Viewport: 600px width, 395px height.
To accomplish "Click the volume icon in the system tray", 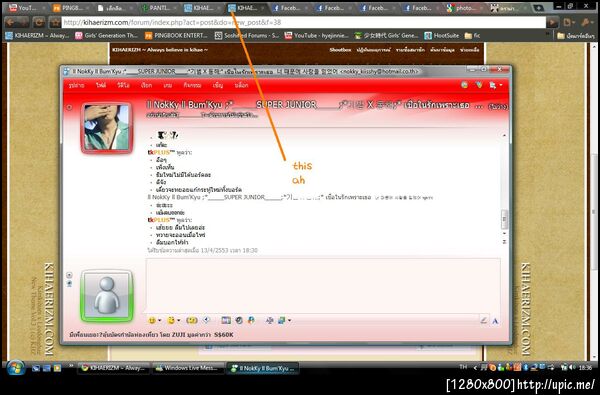I will click(x=572, y=368).
